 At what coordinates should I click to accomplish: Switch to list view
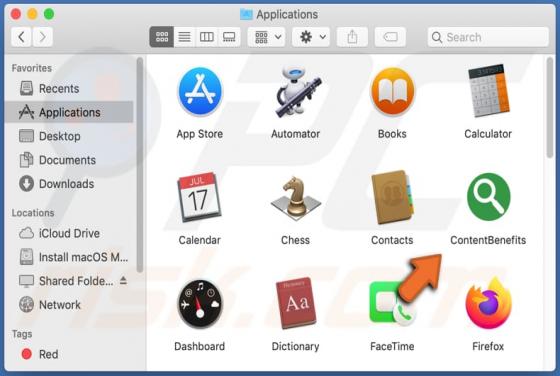point(184,37)
